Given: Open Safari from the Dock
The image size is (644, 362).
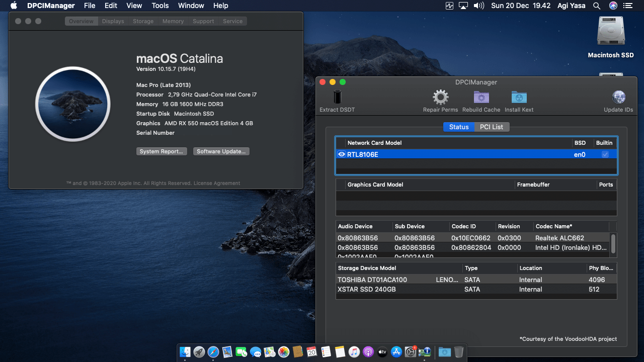Looking at the screenshot, I should point(213,352).
